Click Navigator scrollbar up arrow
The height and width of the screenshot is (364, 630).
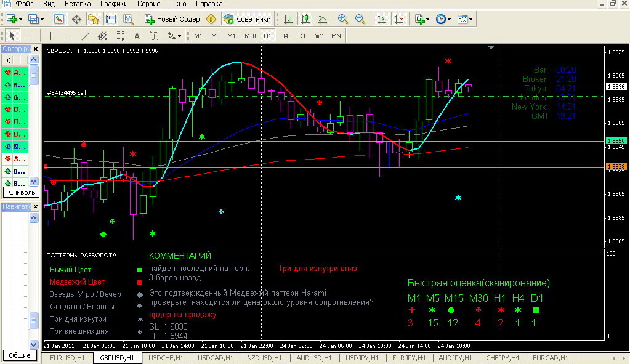pos(33,218)
